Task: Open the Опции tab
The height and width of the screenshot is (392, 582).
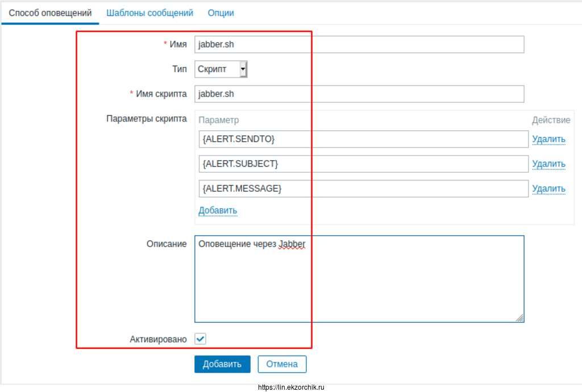Action: pos(221,12)
